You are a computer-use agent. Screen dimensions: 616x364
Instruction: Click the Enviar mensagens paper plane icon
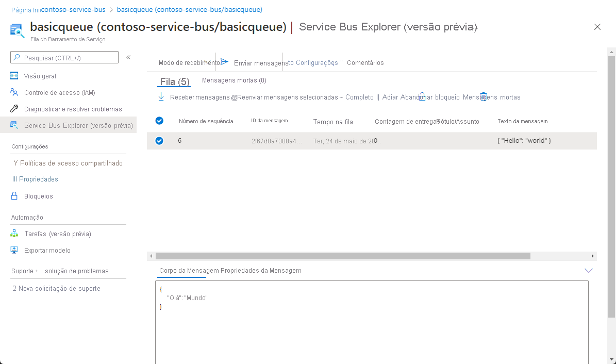pyautogui.click(x=224, y=61)
